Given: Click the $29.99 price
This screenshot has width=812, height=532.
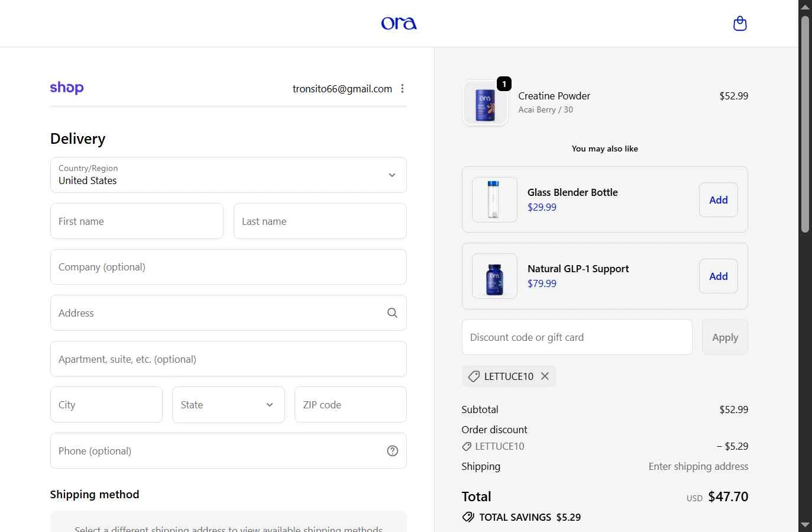Looking at the screenshot, I should coord(542,207).
